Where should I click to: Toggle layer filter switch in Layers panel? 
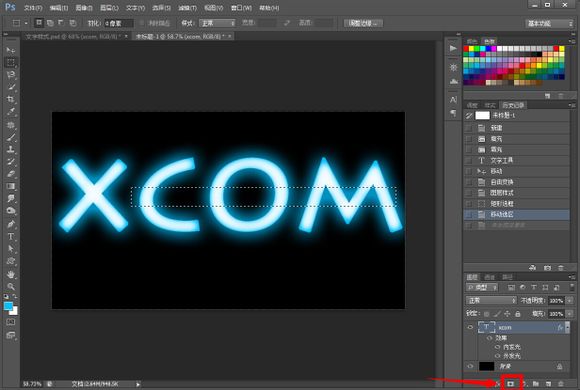pyautogui.click(x=572, y=288)
